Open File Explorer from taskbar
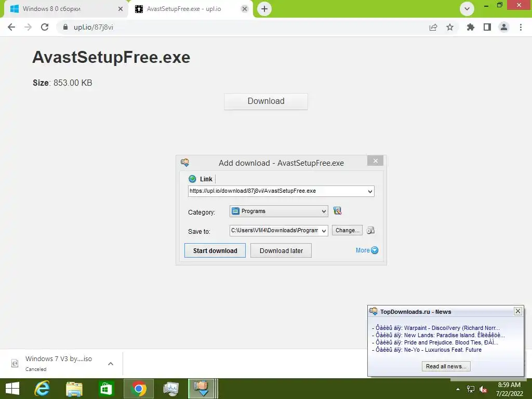The width and height of the screenshot is (532, 399). click(74, 389)
